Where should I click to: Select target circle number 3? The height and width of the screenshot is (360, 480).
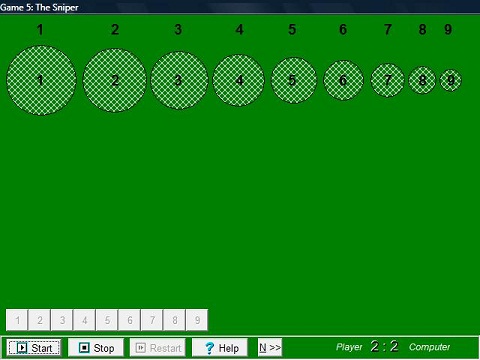tap(179, 80)
